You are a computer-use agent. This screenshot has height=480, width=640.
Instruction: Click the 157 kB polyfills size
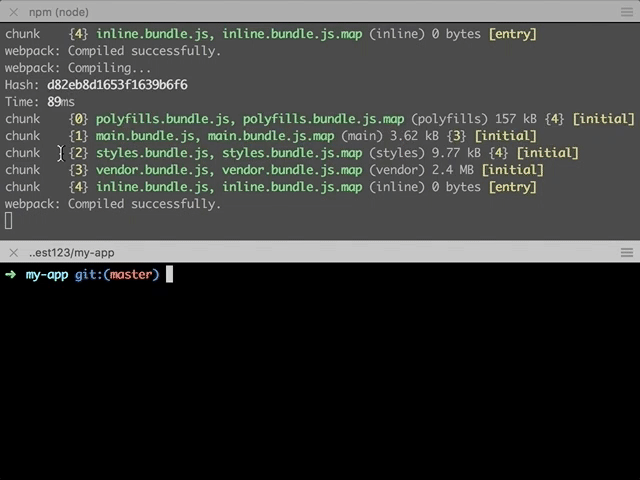pos(516,119)
